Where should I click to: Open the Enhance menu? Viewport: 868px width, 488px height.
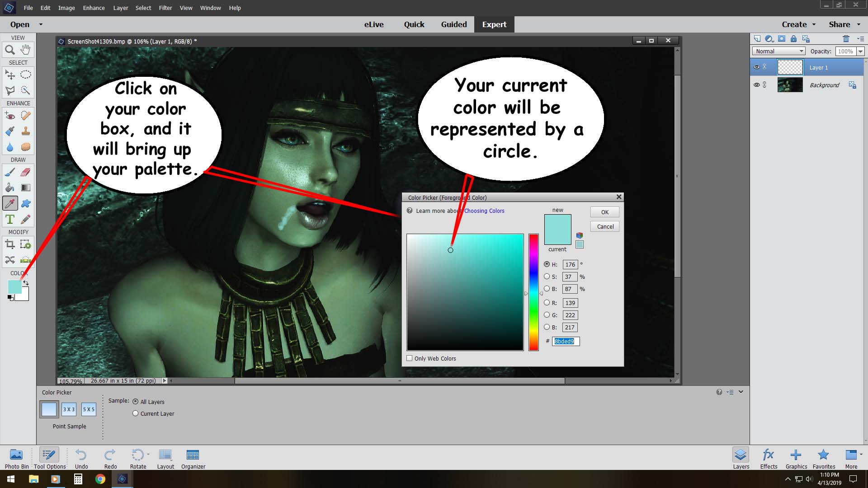click(94, 8)
